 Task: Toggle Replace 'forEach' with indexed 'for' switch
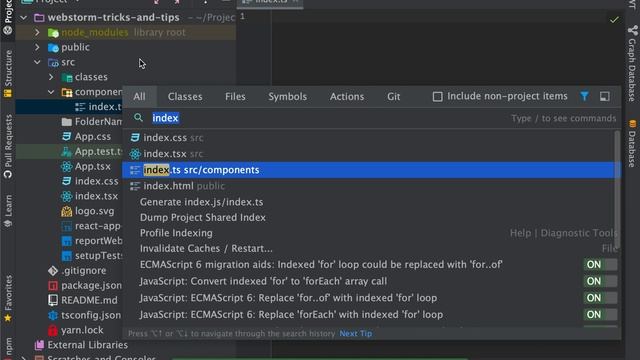pos(600,315)
